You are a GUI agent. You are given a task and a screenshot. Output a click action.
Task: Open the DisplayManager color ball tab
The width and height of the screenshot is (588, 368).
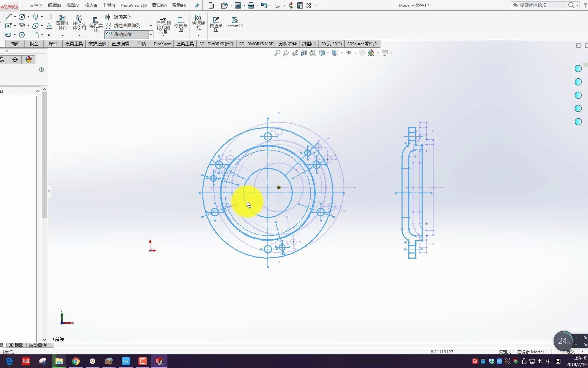[x=29, y=60]
